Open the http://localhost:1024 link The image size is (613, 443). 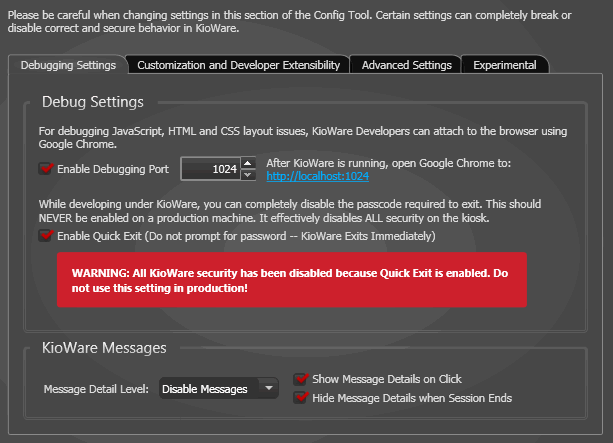pos(317,176)
